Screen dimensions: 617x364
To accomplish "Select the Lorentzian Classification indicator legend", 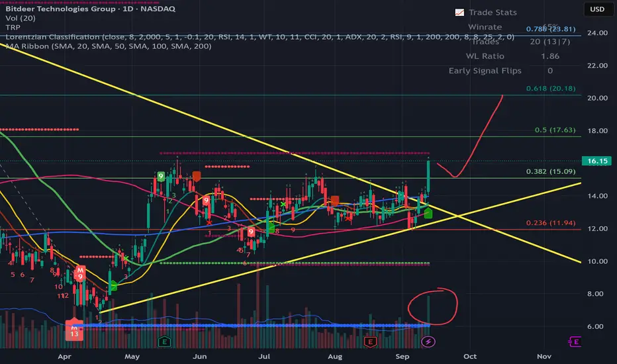I will tap(260, 37).
